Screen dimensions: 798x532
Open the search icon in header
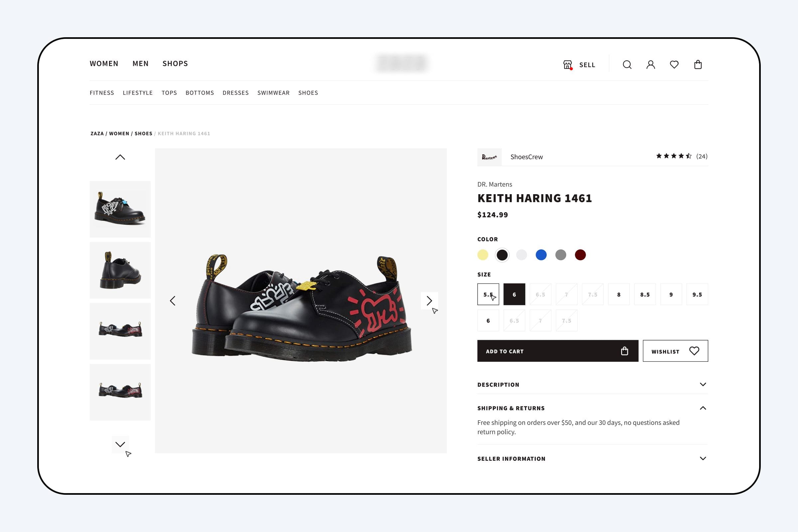(627, 65)
